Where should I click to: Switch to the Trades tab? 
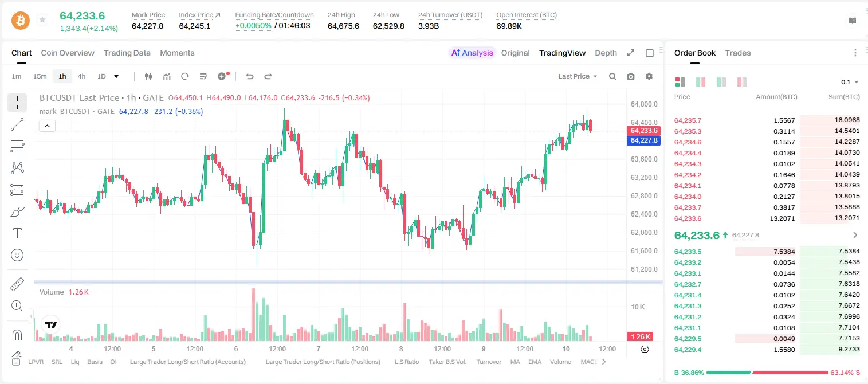click(x=738, y=53)
